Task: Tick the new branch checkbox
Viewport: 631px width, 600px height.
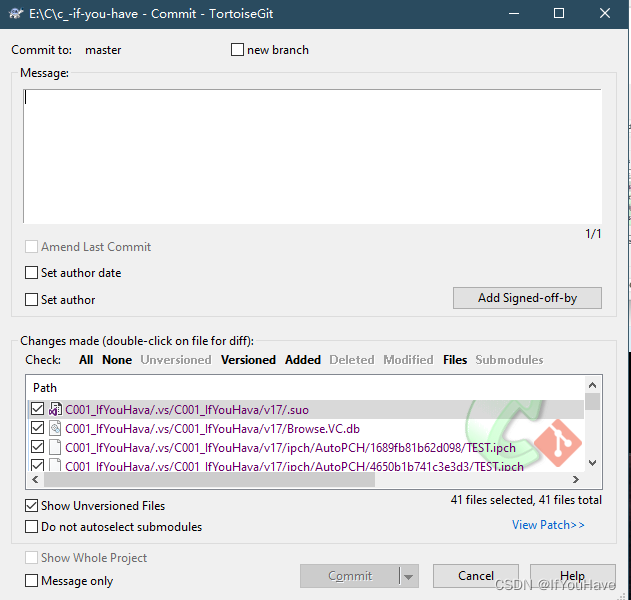Action: click(237, 50)
